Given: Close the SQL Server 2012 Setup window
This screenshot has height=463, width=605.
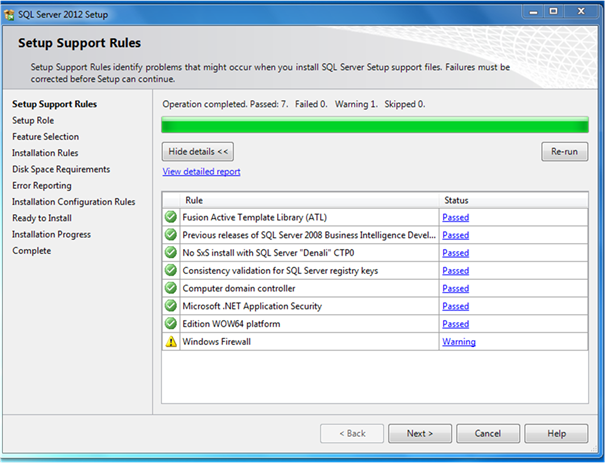Looking at the screenshot, I should click(x=581, y=12).
